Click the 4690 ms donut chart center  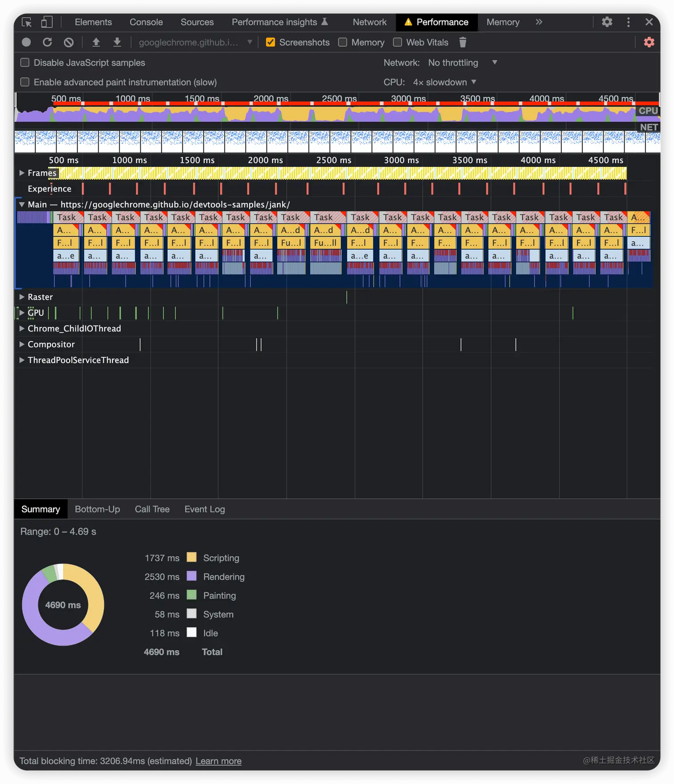63,605
